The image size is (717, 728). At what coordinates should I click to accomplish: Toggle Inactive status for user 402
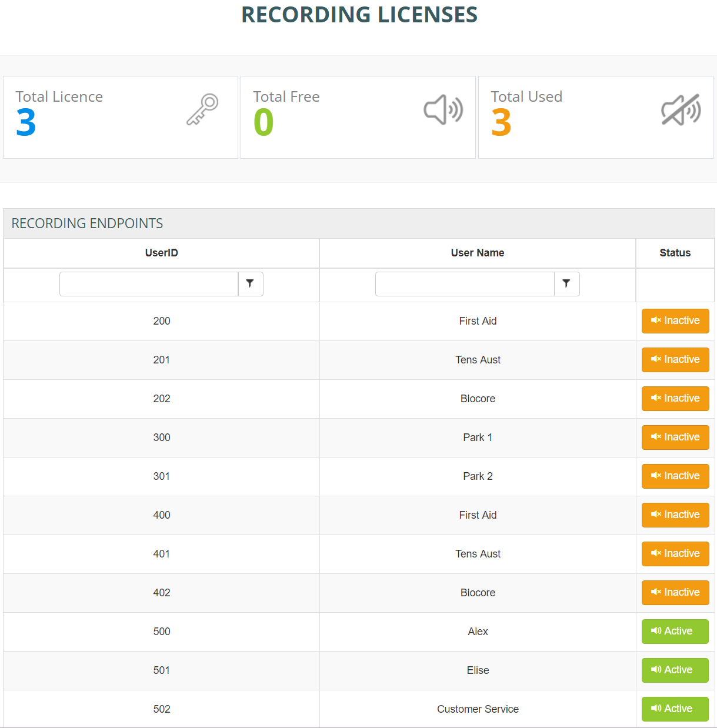coord(675,593)
